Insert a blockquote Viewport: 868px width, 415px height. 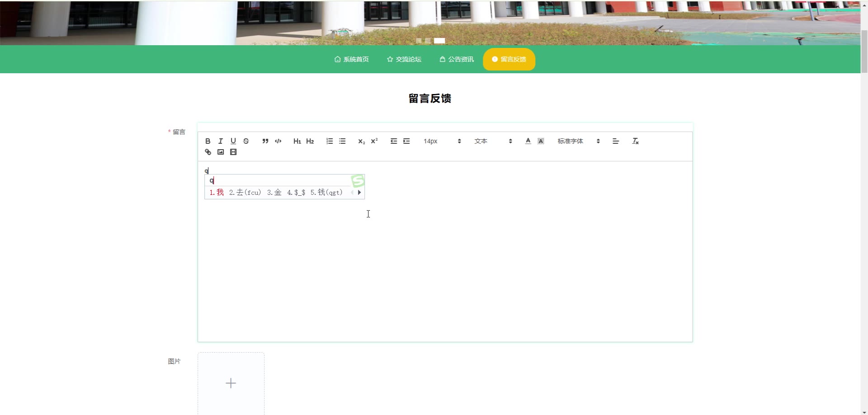[265, 141]
